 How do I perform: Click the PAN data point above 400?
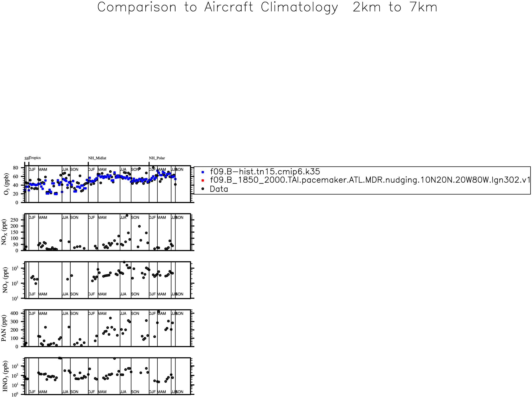[x=159, y=312]
